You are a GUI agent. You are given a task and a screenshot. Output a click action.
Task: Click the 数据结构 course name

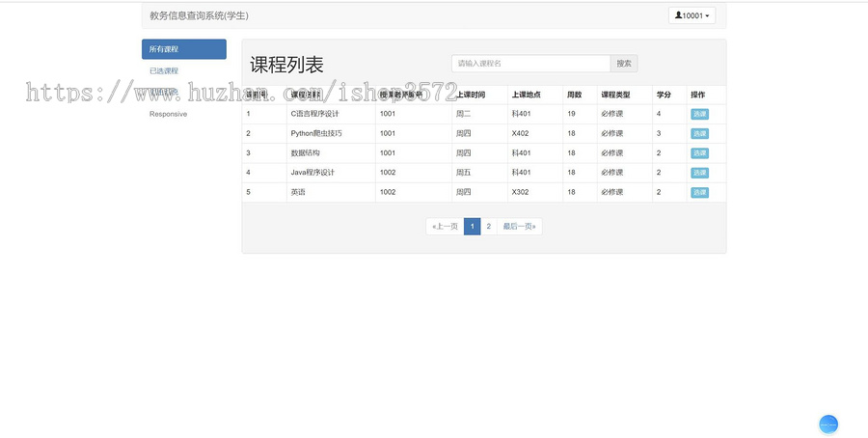(305, 152)
